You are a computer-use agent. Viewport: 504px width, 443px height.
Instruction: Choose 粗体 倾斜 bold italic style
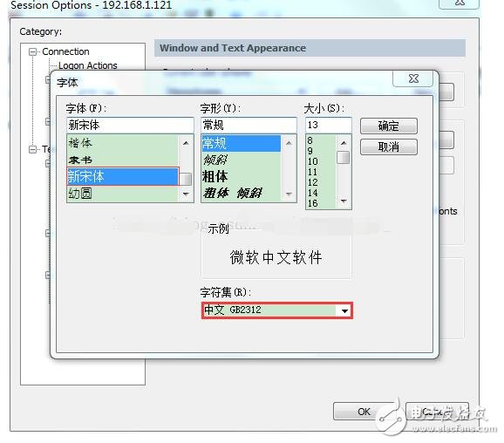pos(241,193)
